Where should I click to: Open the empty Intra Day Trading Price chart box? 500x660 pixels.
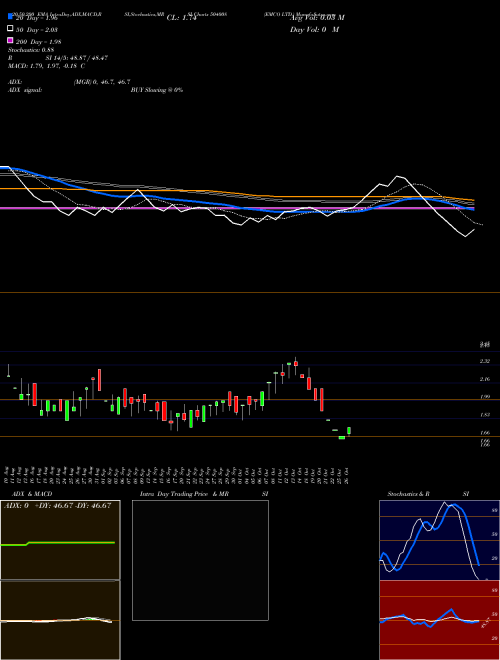click(x=200, y=560)
